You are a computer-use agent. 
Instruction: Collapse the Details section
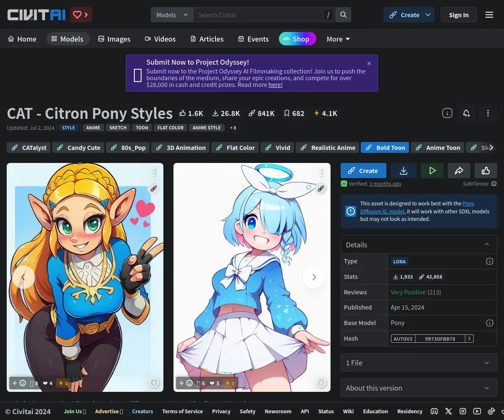coord(419,244)
